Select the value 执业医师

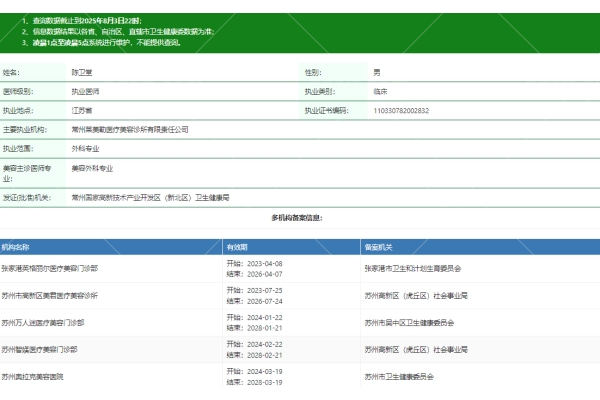(x=85, y=91)
